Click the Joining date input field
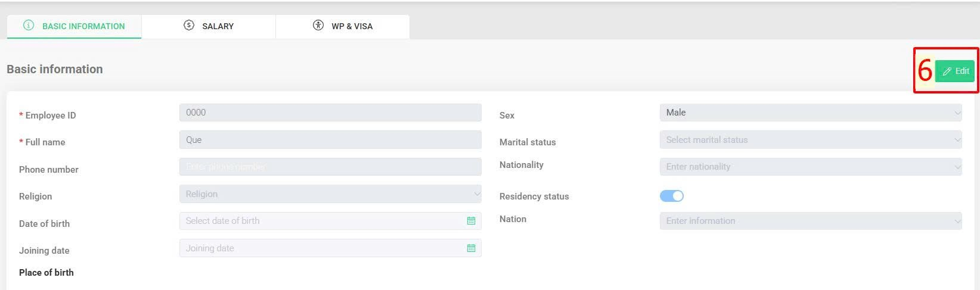The width and height of the screenshot is (980, 290). click(x=330, y=248)
